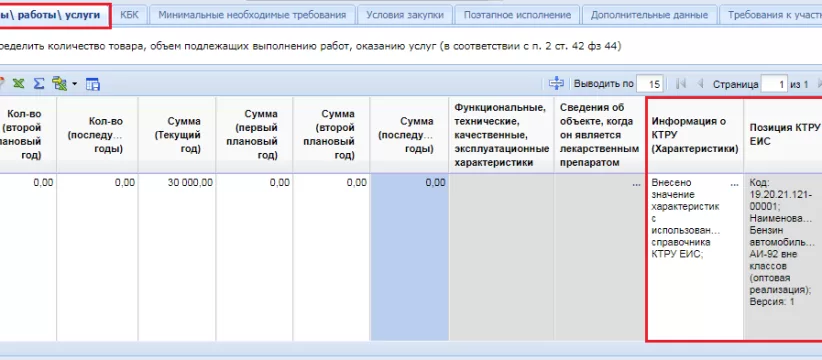Go to the first page of the grid
This screenshot has width=822, height=360.
pos(681,84)
